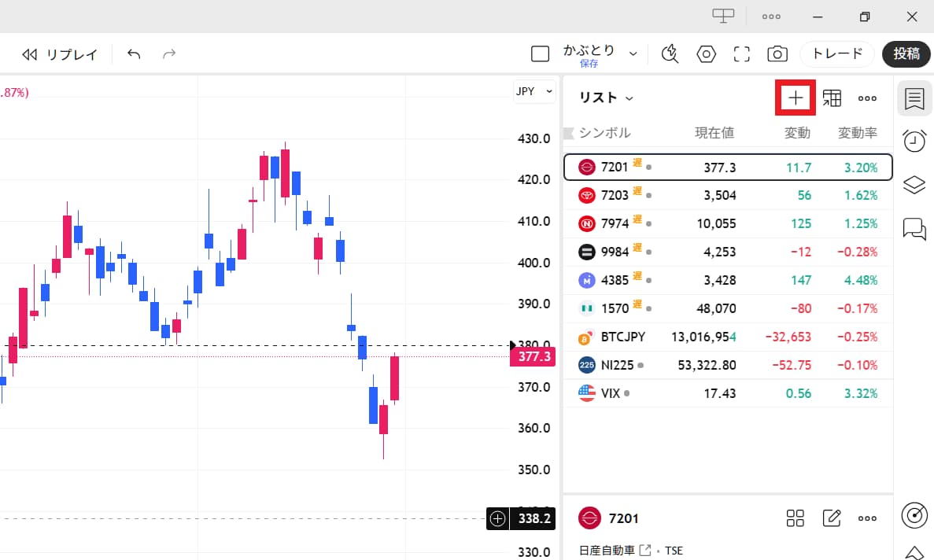Open the quick search lightning icon

click(670, 54)
